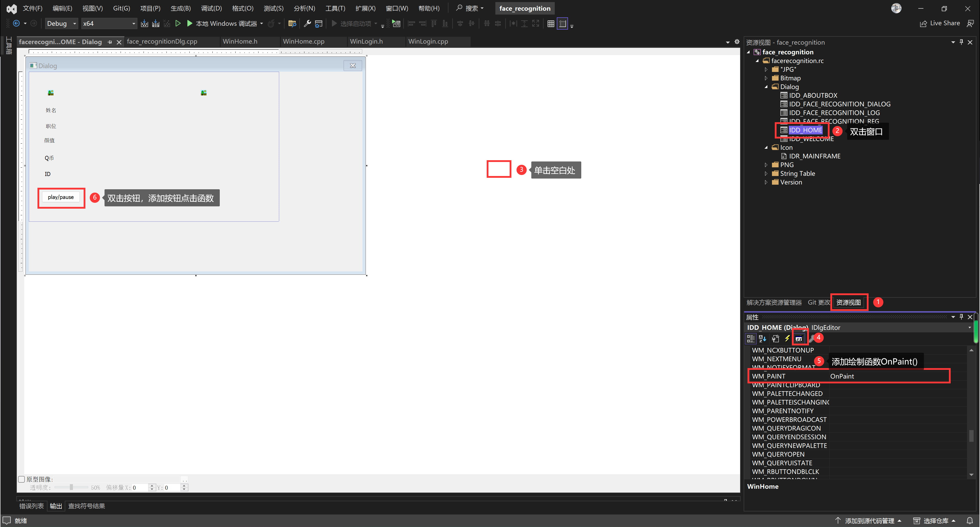Click the Live Share icon
The height and width of the screenshot is (527, 980).
coord(923,24)
